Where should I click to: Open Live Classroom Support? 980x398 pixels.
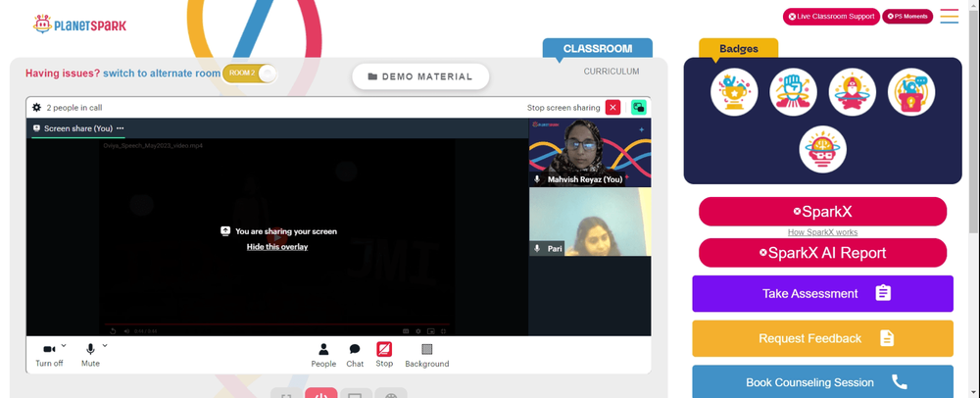tap(831, 17)
